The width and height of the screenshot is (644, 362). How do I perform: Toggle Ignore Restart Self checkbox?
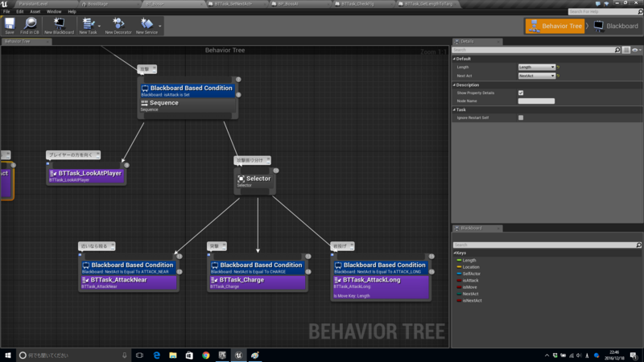click(521, 117)
